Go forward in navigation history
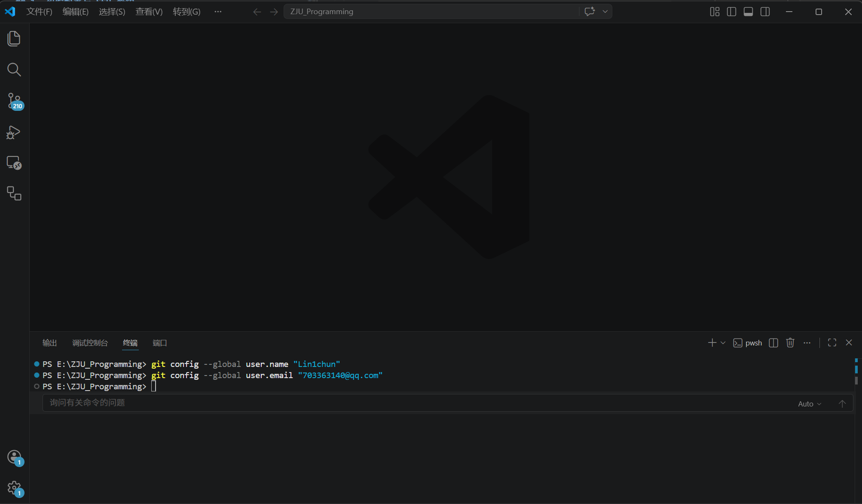 click(274, 12)
